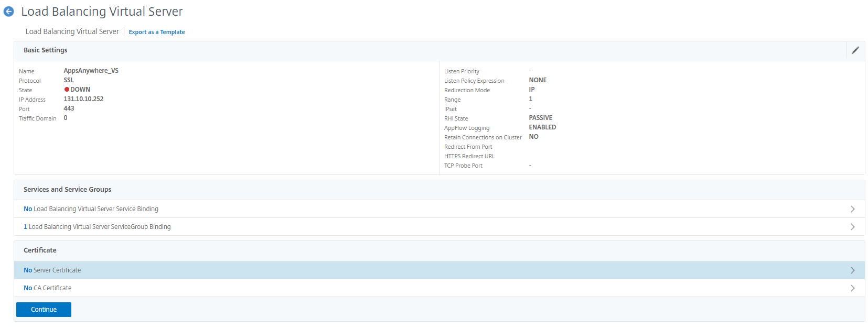
Task: Click the Services and Service Groups header
Action: pyautogui.click(x=68, y=190)
